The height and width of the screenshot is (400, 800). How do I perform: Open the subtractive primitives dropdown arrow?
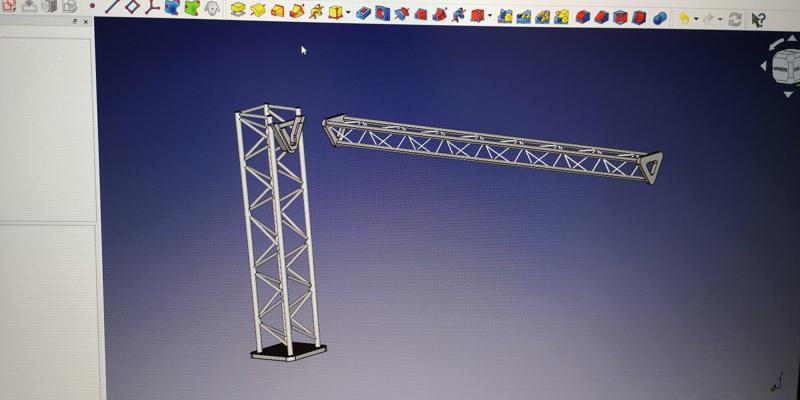(489, 16)
